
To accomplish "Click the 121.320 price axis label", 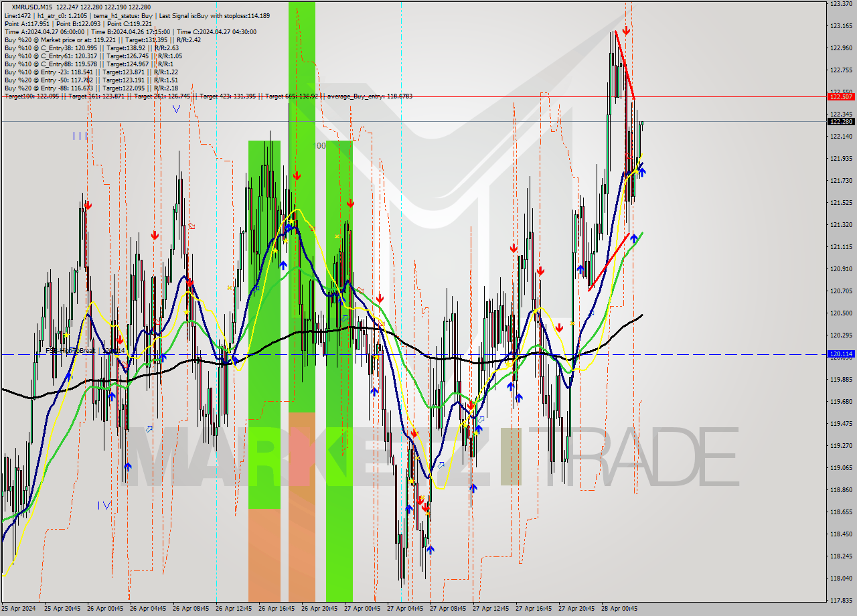I will (841, 224).
